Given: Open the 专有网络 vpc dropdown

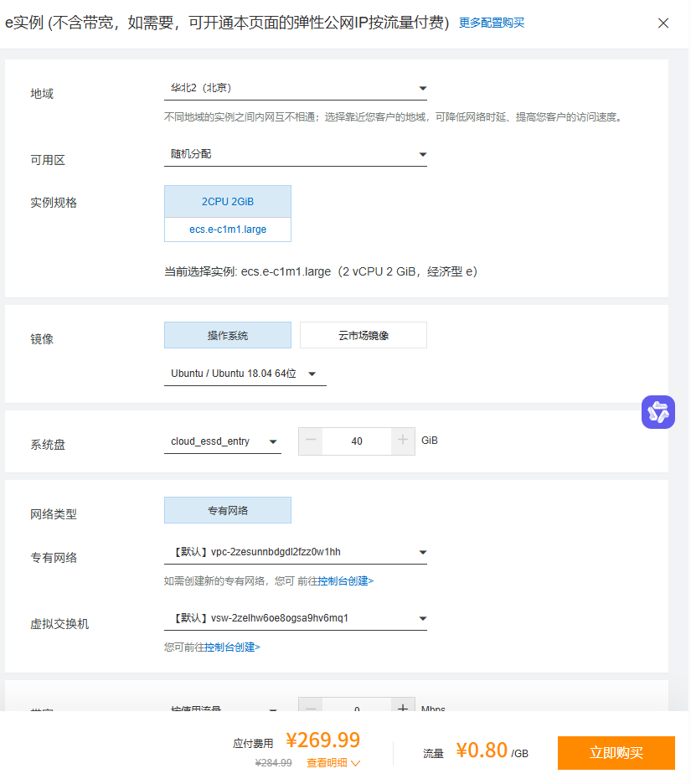Looking at the screenshot, I should pos(296,553).
